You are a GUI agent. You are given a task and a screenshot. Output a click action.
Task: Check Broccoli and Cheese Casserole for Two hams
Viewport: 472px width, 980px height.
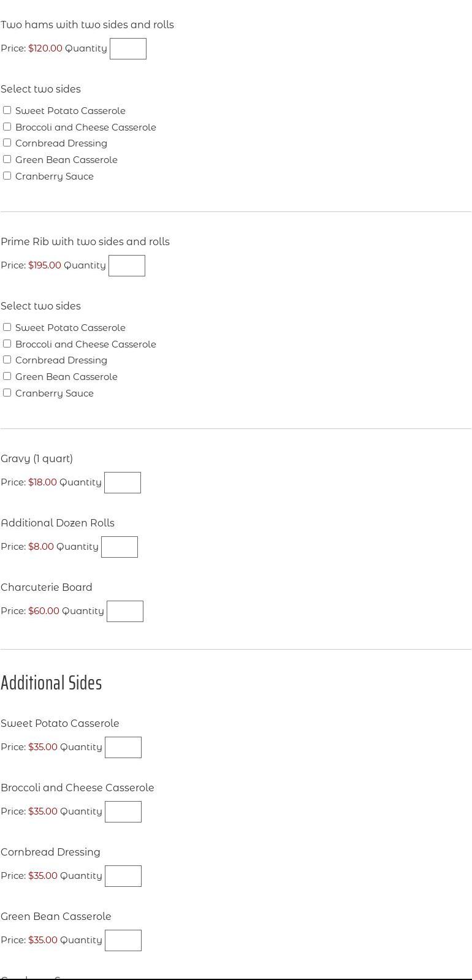(7, 127)
